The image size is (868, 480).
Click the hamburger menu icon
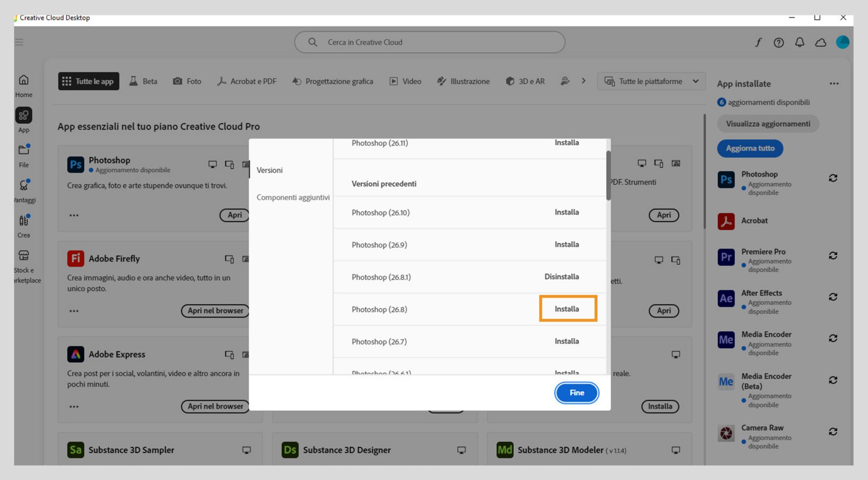pos(19,42)
